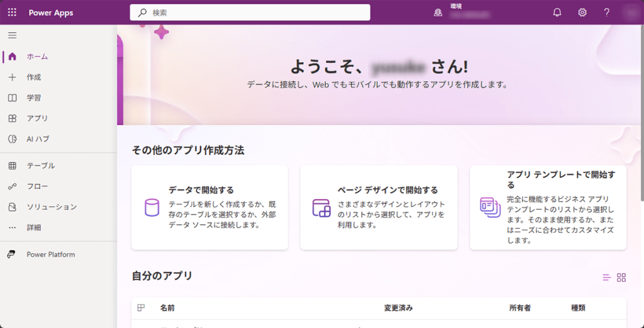The width and height of the screenshot is (644, 328).
Task: Start from the データで開始する card
Action: pos(210,208)
